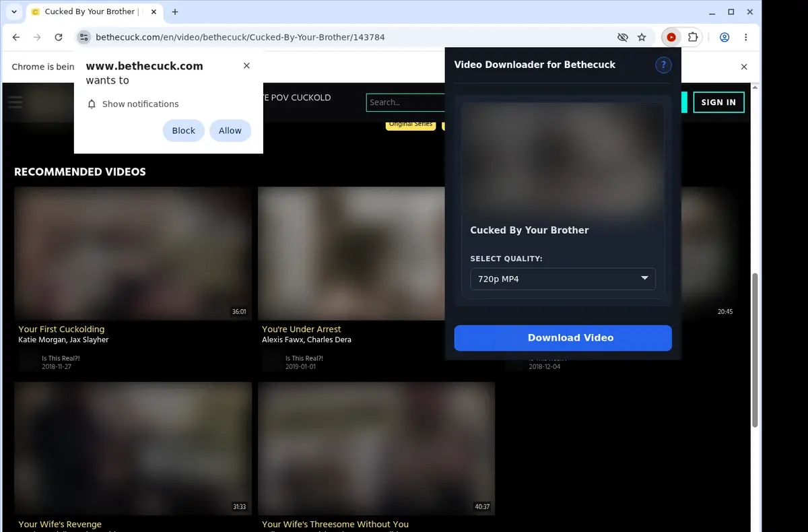The height and width of the screenshot is (532, 808).
Task: Click the RECOMMENDED VIDEOS heading
Action: pos(80,172)
